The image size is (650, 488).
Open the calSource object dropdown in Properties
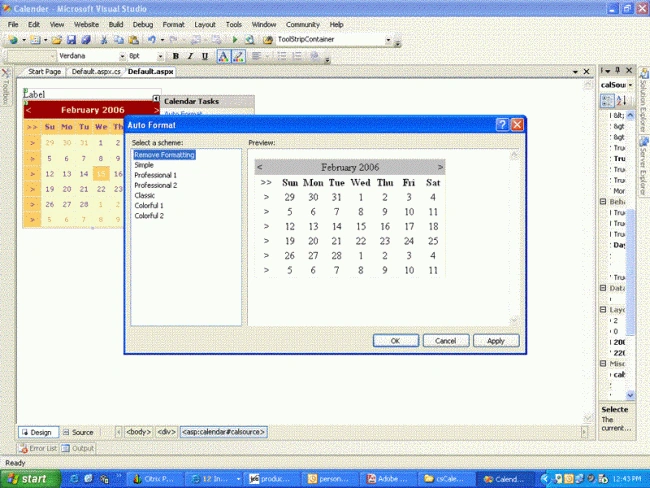coord(630,85)
